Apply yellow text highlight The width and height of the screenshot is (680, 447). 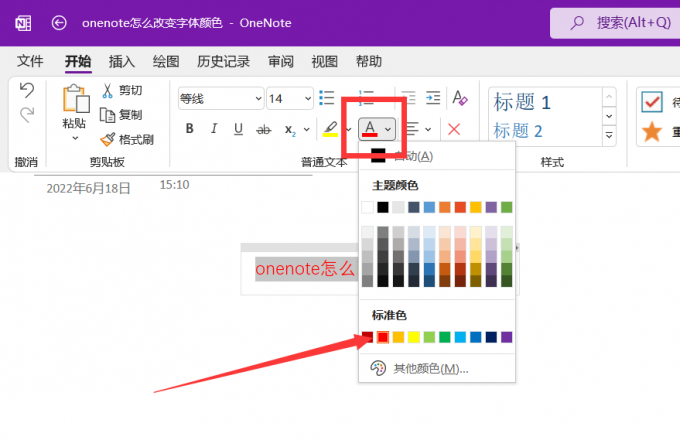(330, 129)
